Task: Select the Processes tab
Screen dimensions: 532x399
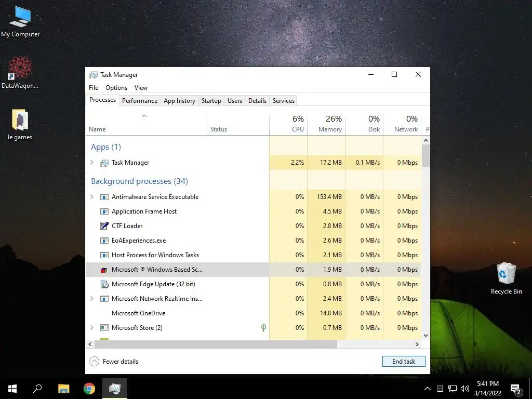Action: [102, 100]
